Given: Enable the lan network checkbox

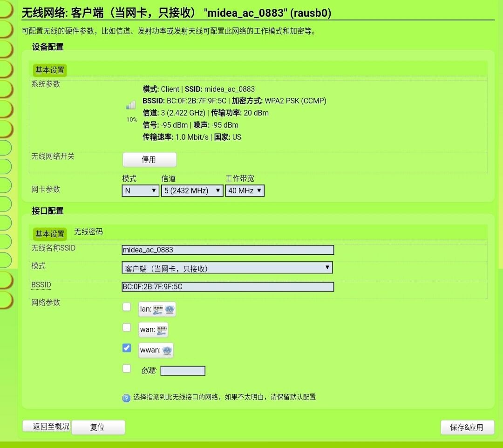Looking at the screenshot, I should tap(127, 307).
